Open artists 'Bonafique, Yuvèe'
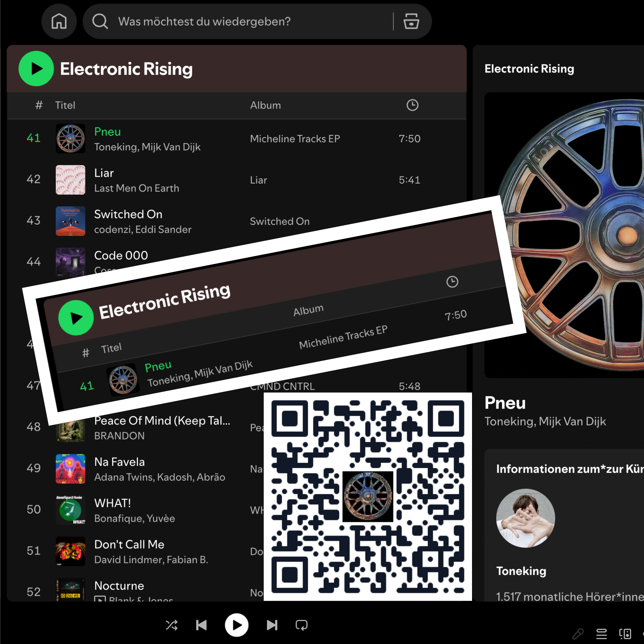The width and height of the screenshot is (644, 644). click(x=135, y=518)
